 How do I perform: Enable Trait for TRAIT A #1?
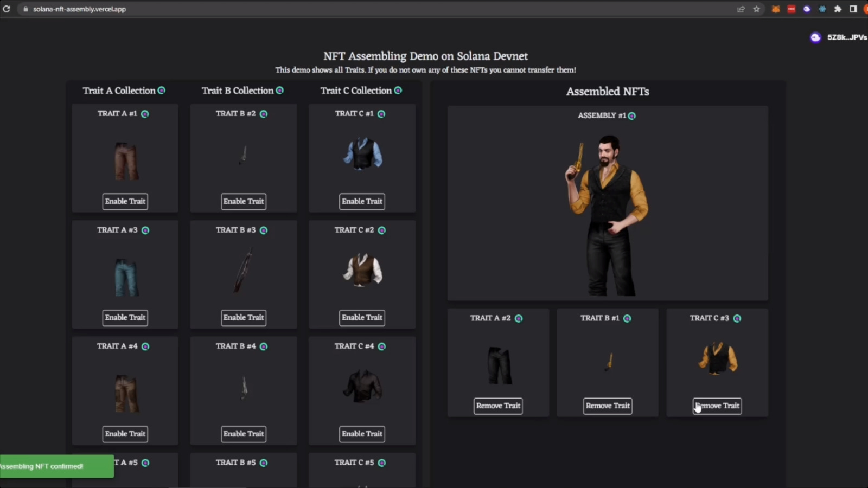click(x=125, y=201)
